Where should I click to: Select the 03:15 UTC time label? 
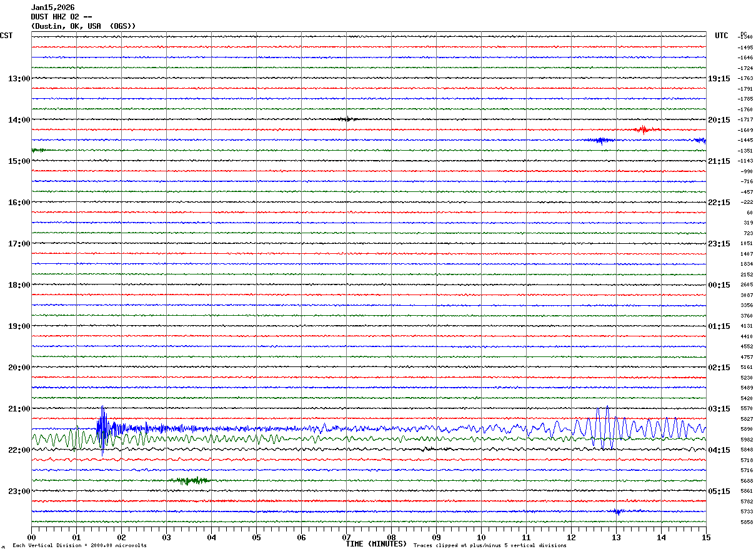719,408
